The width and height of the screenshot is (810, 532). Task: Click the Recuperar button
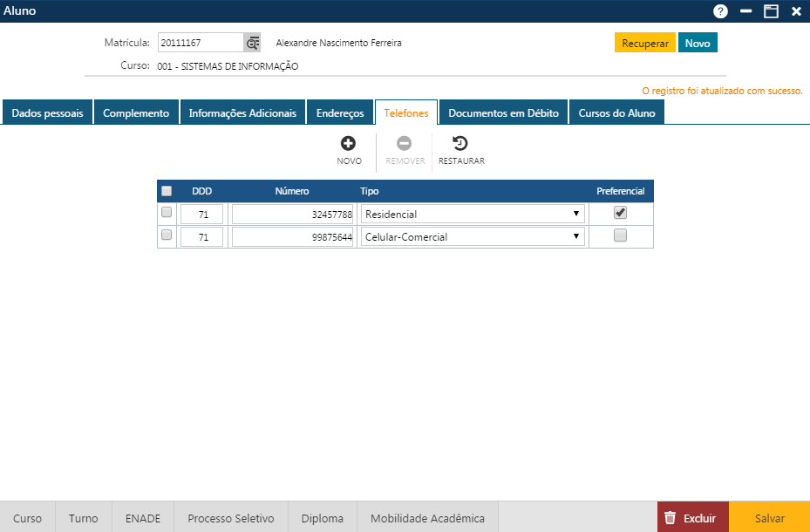644,44
